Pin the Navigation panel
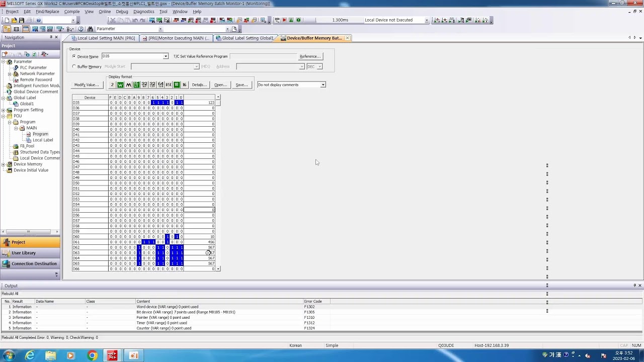The width and height of the screenshot is (644, 362). [x=51, y=37]
